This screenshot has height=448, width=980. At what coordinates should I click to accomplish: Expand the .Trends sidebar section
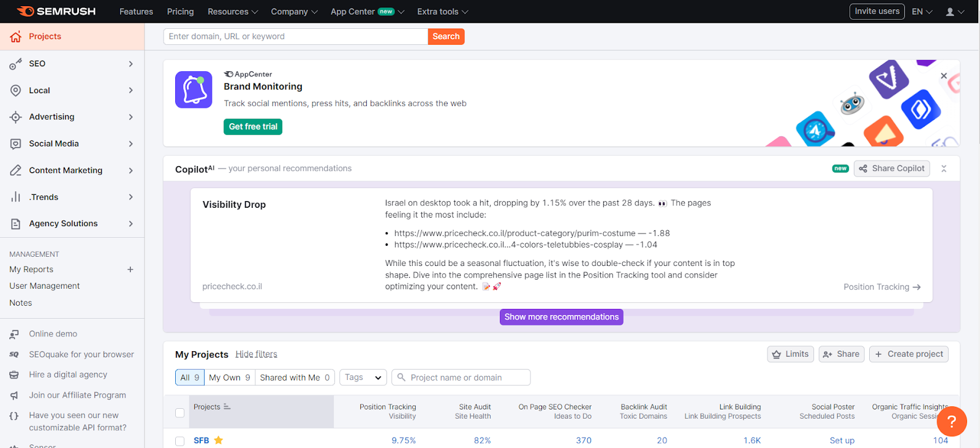(131, 197)
